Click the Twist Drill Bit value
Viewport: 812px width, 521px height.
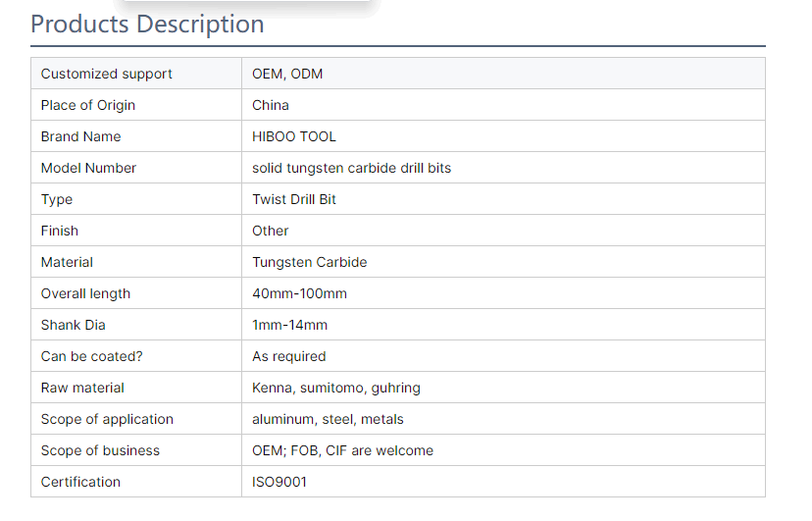coord(294,199)
